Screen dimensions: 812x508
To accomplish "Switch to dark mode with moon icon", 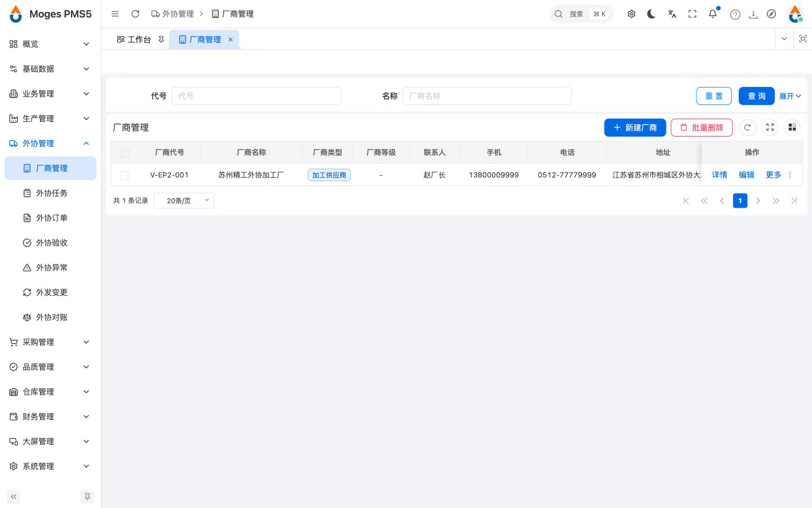I will pyautogui.click(x=652, y=14).
